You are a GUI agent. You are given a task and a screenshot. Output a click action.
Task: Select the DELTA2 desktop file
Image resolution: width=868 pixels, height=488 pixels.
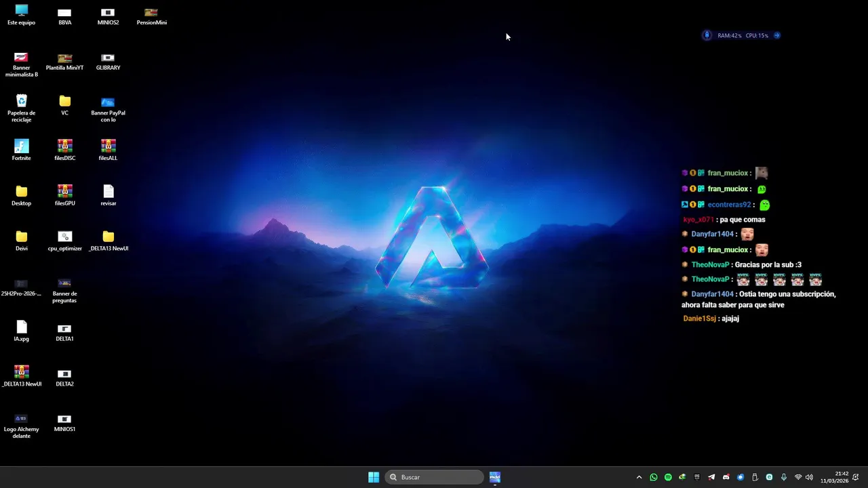64,378
